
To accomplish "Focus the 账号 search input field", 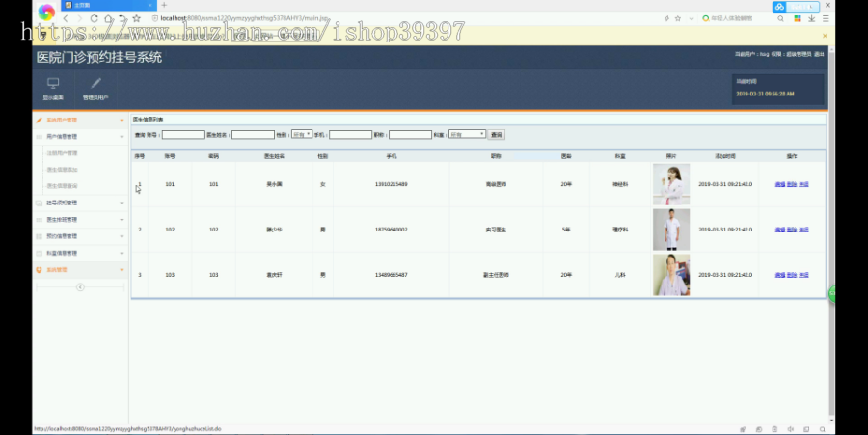I will click(x=183, y=134).
